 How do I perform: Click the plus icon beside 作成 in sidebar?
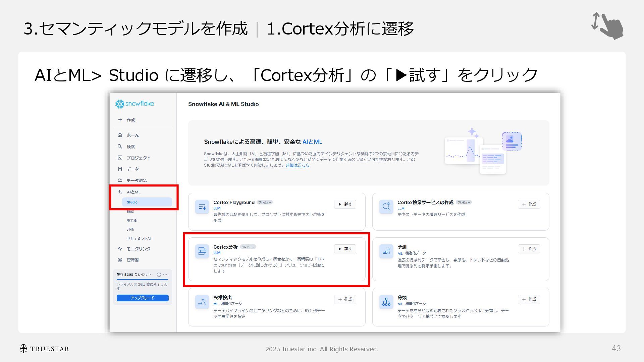[x=120, y=120]
